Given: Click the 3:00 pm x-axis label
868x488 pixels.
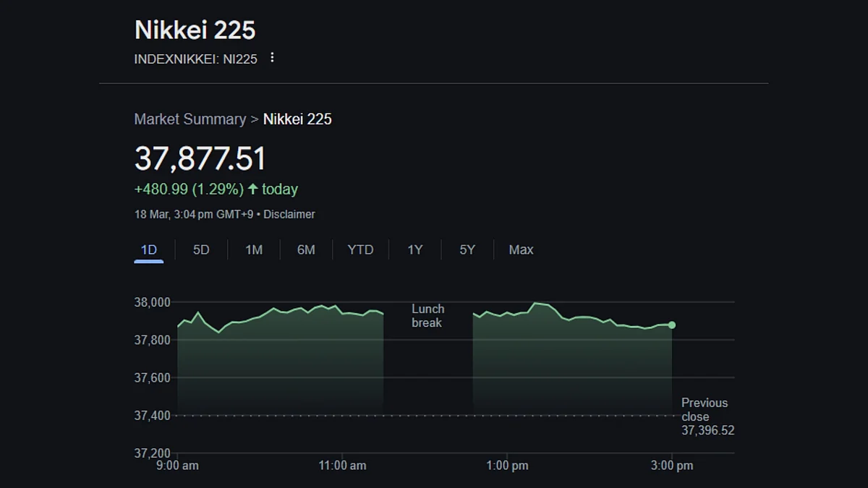Looking at the screenshot, I should 672,466.
